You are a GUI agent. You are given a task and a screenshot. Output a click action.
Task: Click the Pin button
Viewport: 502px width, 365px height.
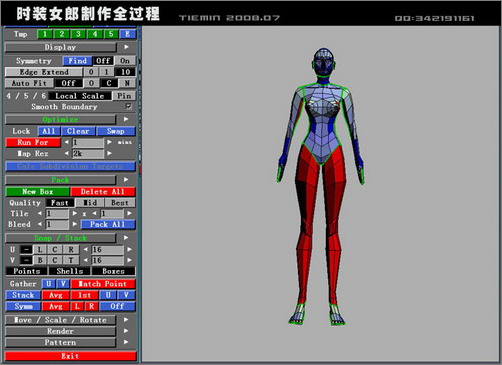(124, 96)
